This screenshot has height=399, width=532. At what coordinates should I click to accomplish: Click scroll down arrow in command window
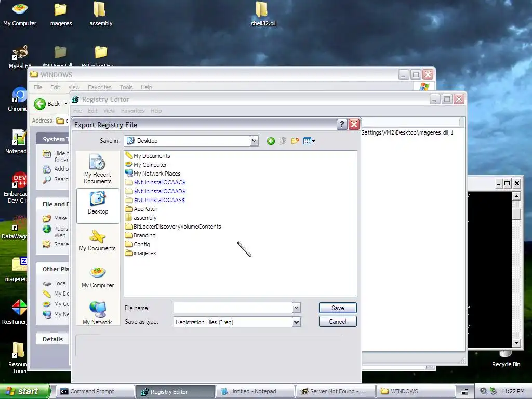(516, 343)
